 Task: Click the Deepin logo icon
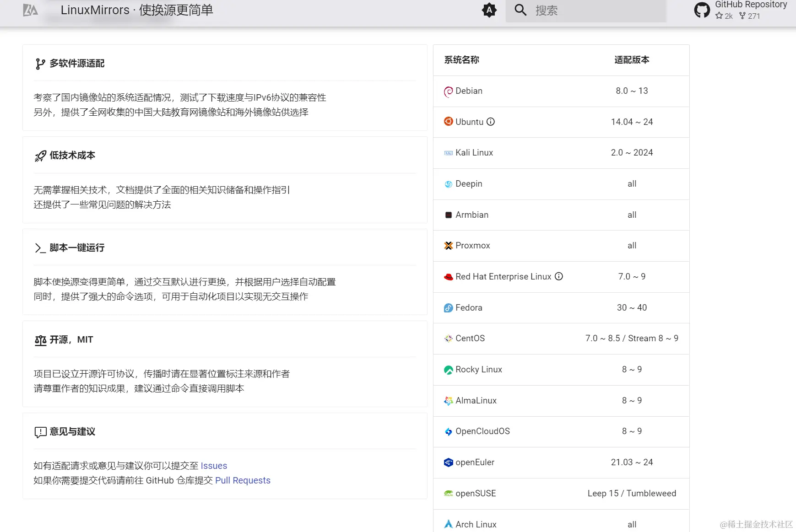[449, 184]
